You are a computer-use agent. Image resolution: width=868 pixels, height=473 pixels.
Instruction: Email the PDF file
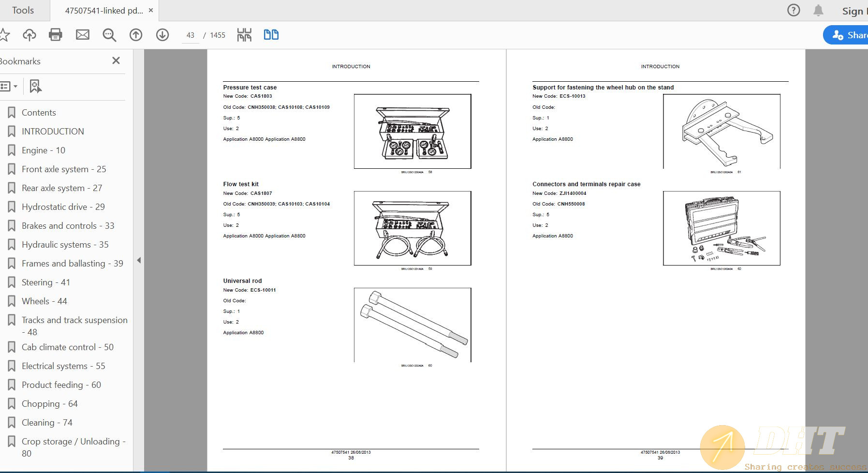(82, 35)
